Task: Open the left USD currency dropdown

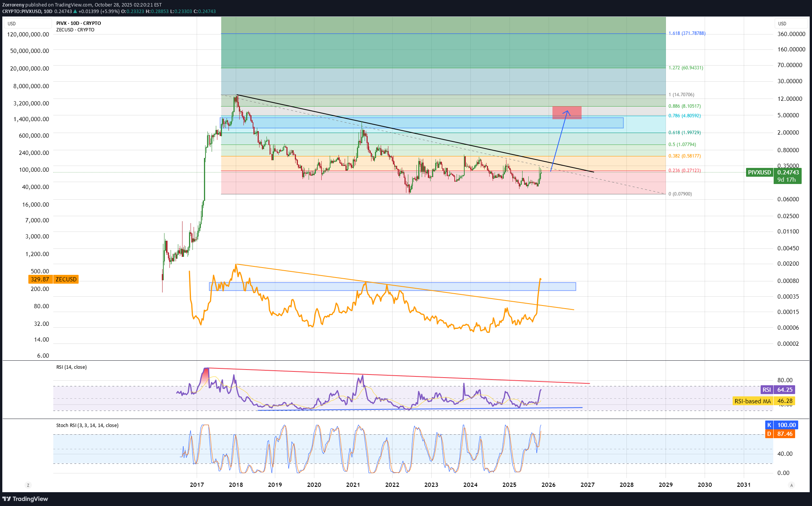Action: pyautogui.click(x=28, y=24)
